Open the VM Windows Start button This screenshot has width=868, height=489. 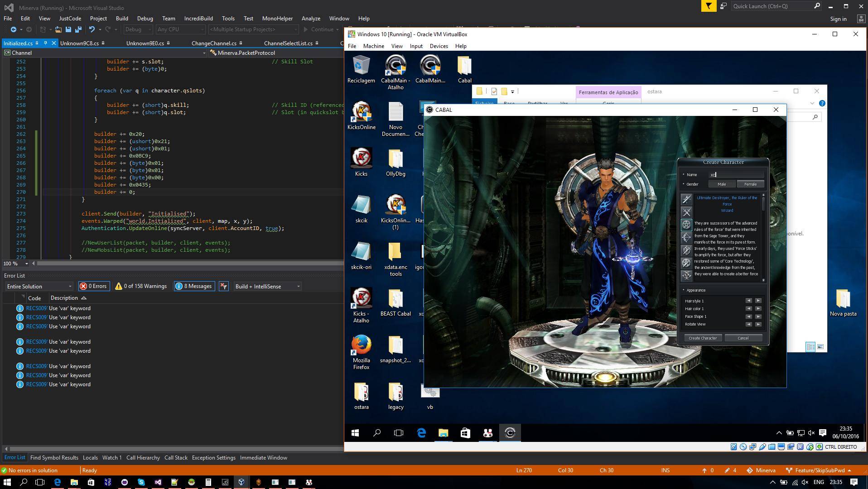355,433
